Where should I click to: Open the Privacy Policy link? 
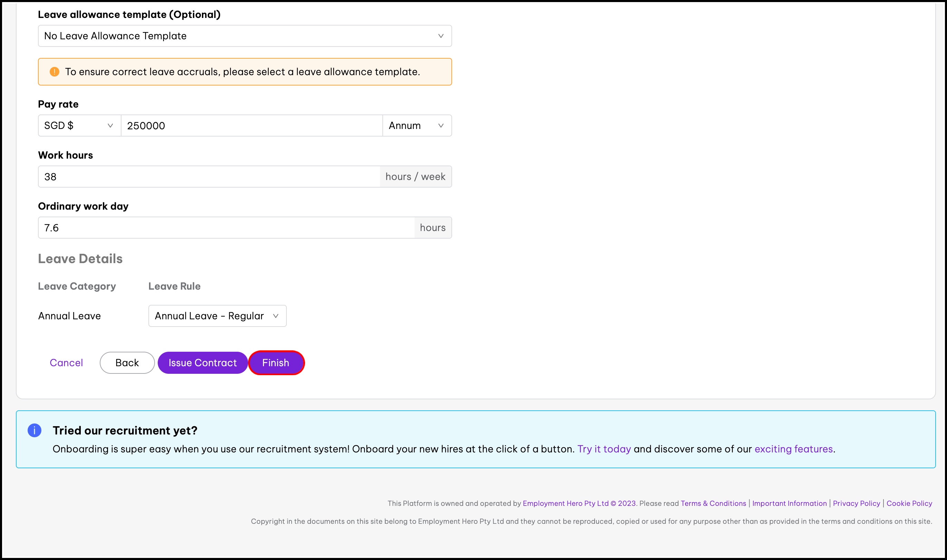[856, 503]
